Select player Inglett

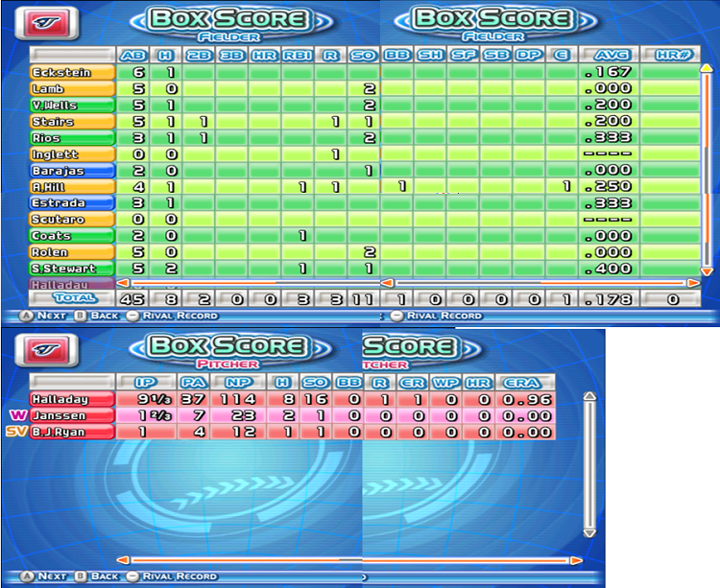[72, 154]
